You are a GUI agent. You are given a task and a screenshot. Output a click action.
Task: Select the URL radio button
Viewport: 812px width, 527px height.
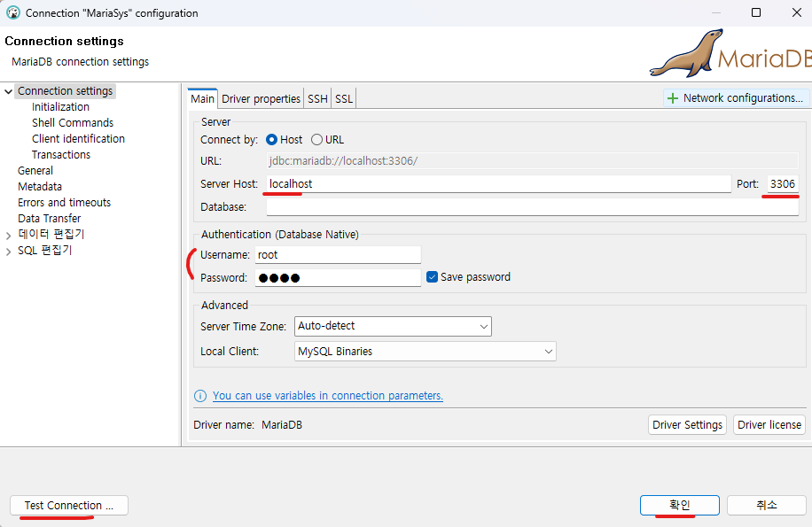[x=316, y=140]
